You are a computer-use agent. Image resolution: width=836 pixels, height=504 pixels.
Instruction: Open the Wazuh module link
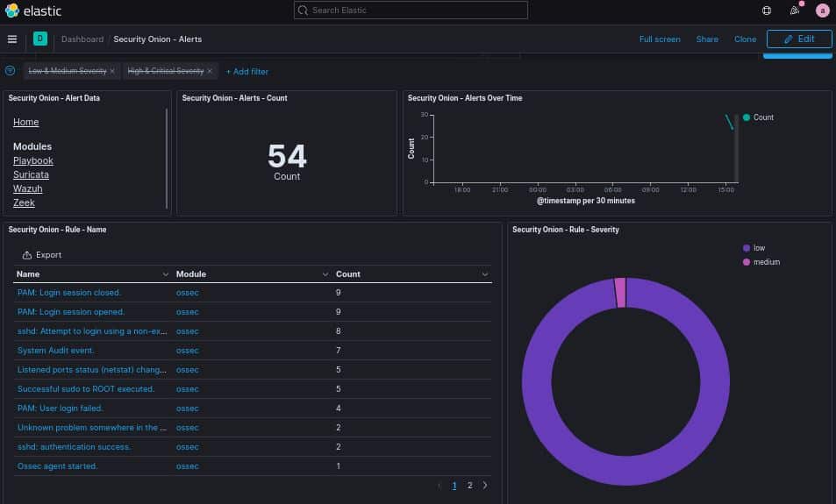pos(28,188)
